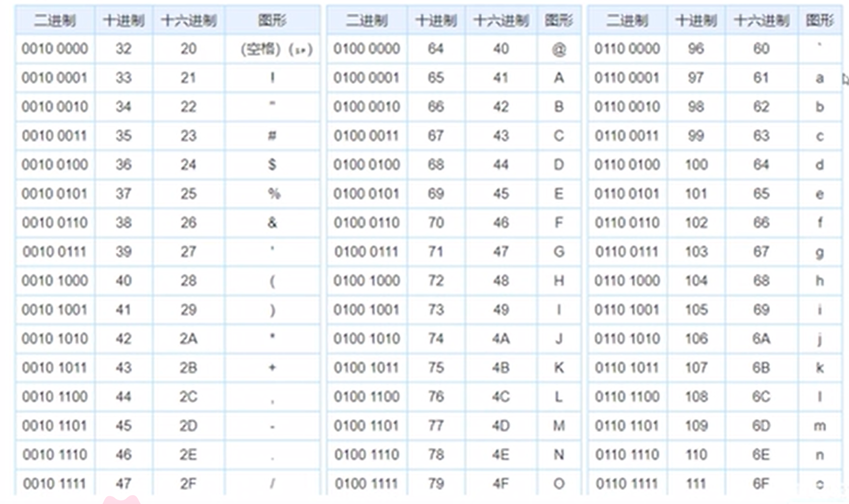The image size is (849, 504).
Task: Click binary cell 0110 0101
Action: click(627, 194)
